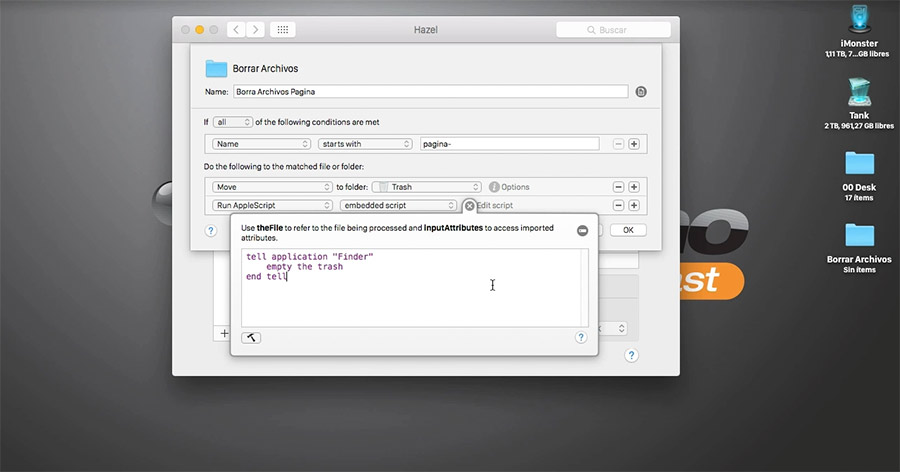Click the script editor vertical scrollbar
The height and width of the screenshot is (472, 900).
click(585, 288)
